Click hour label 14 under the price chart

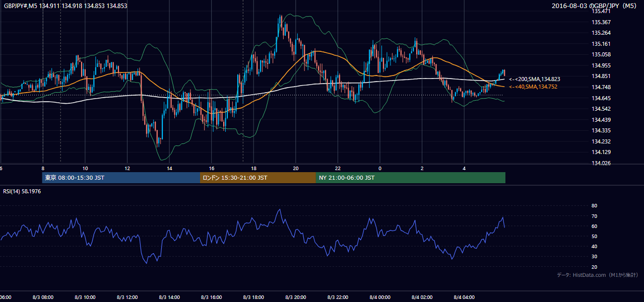tap(170, 168)
